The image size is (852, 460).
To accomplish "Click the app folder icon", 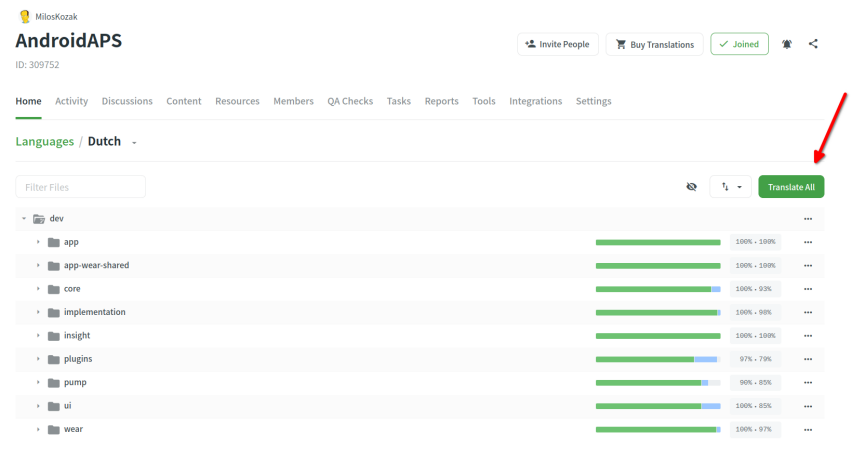I will [x=53, y=242].
